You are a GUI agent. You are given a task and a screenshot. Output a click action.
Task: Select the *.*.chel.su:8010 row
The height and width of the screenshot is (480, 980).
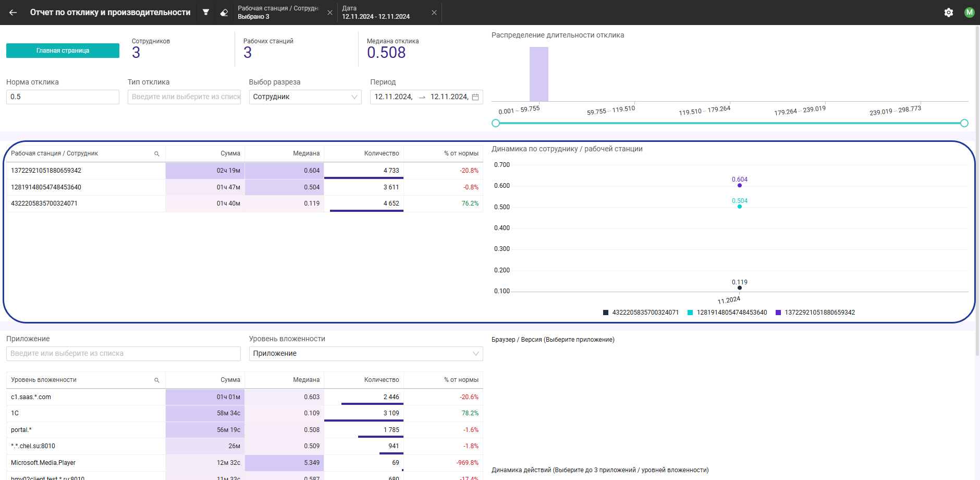pos(244,446)
